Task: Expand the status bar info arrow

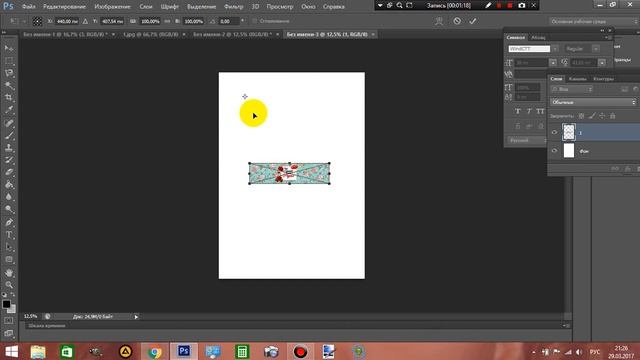Action: [136, 317]
